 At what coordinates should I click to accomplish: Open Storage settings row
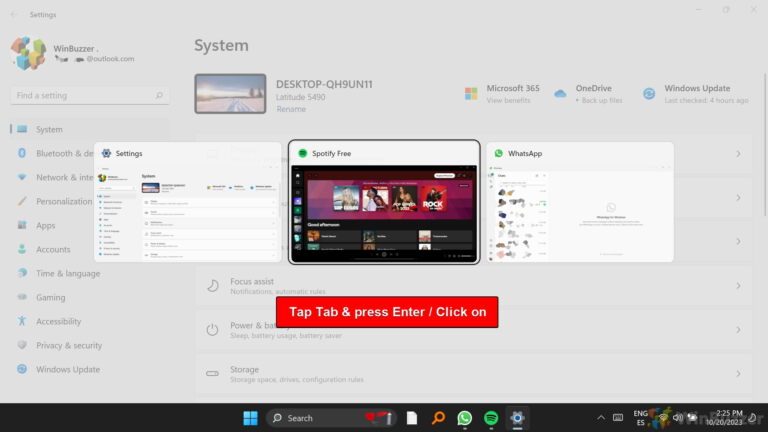coord(474,374)
